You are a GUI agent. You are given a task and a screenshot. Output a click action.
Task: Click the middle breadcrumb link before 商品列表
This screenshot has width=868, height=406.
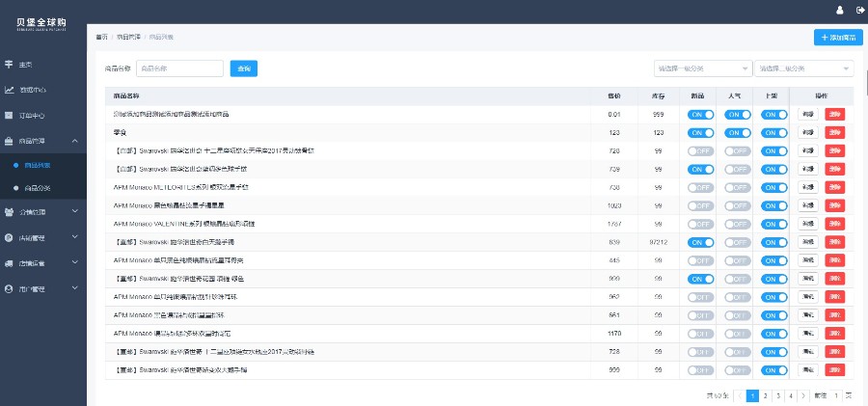[x=128, y=37]
